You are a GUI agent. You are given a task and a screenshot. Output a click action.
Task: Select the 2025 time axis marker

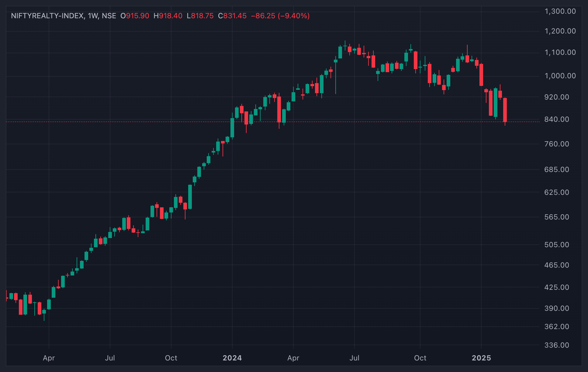[481, 358]
